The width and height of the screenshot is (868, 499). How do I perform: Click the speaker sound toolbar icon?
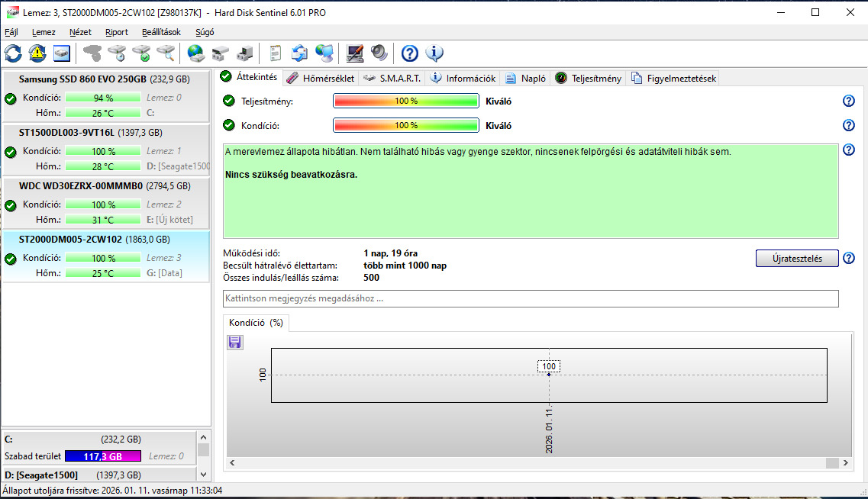[x=379, y=53]
